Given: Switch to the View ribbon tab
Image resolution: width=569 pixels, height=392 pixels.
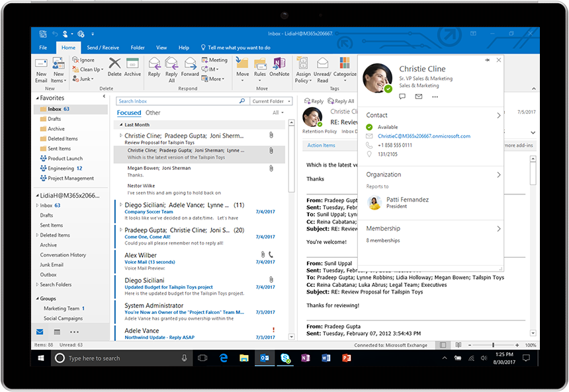Looking at the screenshot, I should (161, 48).
